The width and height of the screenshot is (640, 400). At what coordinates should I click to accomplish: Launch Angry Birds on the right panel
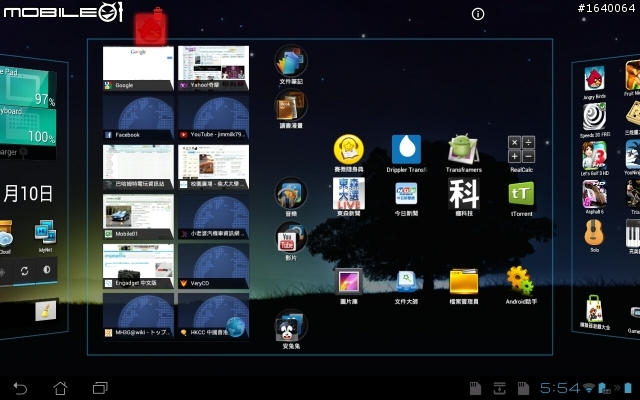(x=594, y=79)
